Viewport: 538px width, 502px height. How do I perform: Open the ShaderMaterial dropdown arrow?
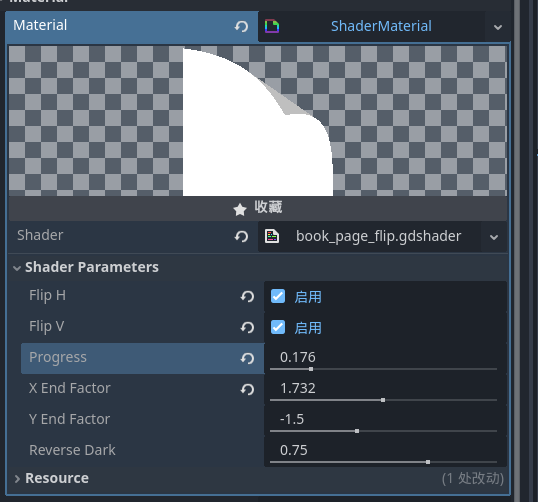pyautogui.click(x=498, y=27)
